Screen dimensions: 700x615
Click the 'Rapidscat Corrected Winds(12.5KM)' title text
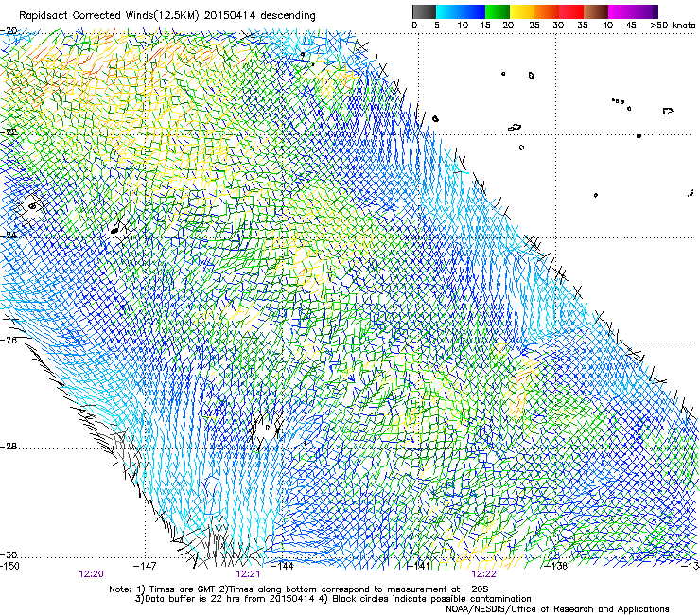(110, 16)
